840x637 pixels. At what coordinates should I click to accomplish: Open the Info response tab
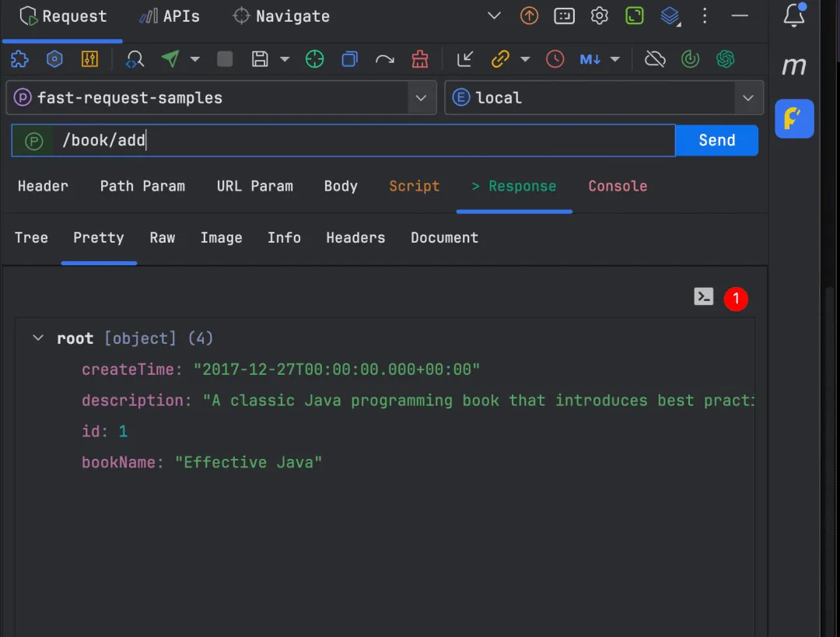coord(284,238)
